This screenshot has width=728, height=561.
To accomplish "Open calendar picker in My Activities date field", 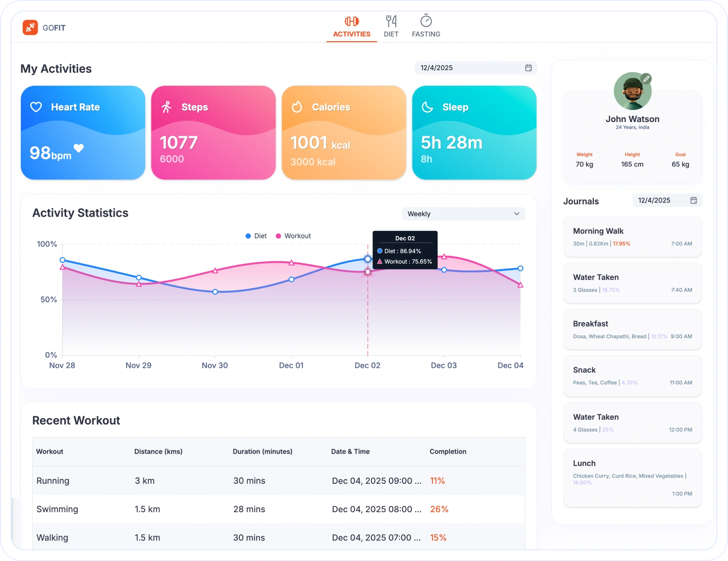I will pos(528,68).
